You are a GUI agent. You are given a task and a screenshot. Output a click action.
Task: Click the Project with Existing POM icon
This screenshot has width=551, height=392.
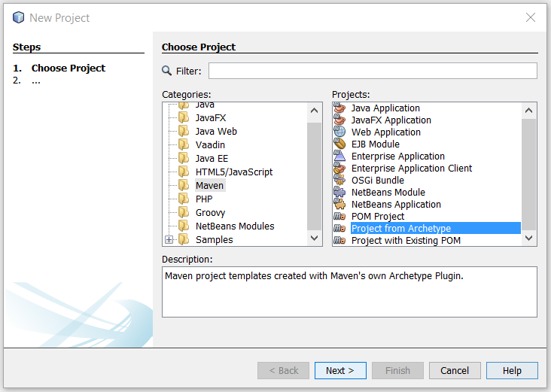click(339, 240)
